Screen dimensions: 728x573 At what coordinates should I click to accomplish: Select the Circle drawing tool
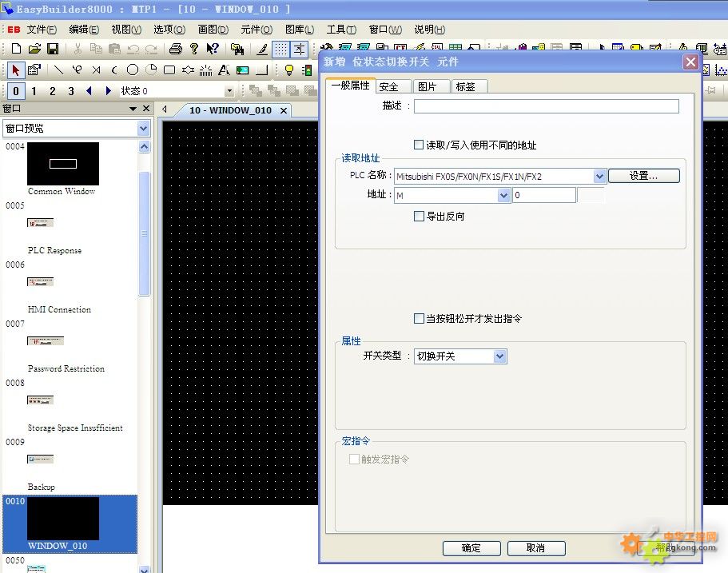coord(133,70)
